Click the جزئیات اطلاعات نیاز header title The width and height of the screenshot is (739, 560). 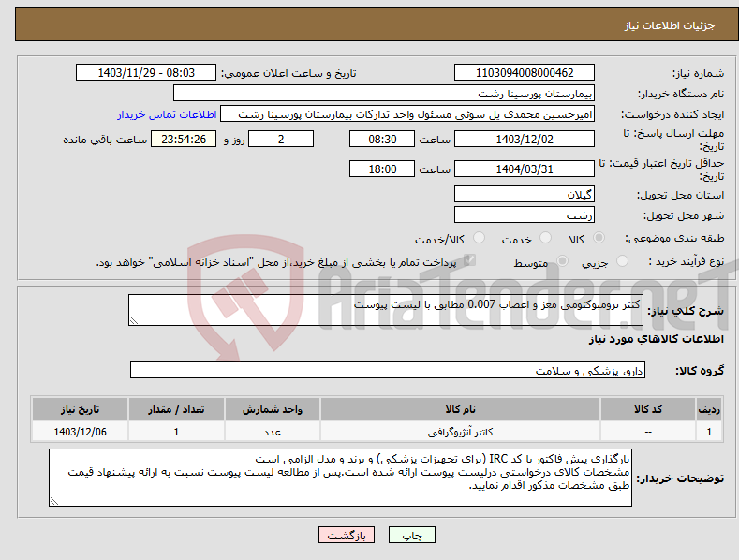coord(670,25)
